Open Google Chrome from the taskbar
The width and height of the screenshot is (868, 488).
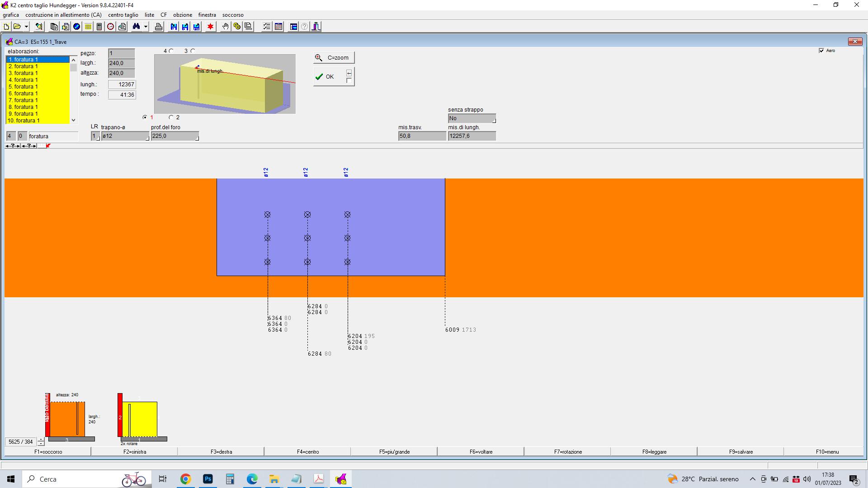click(x=185, y=479)
